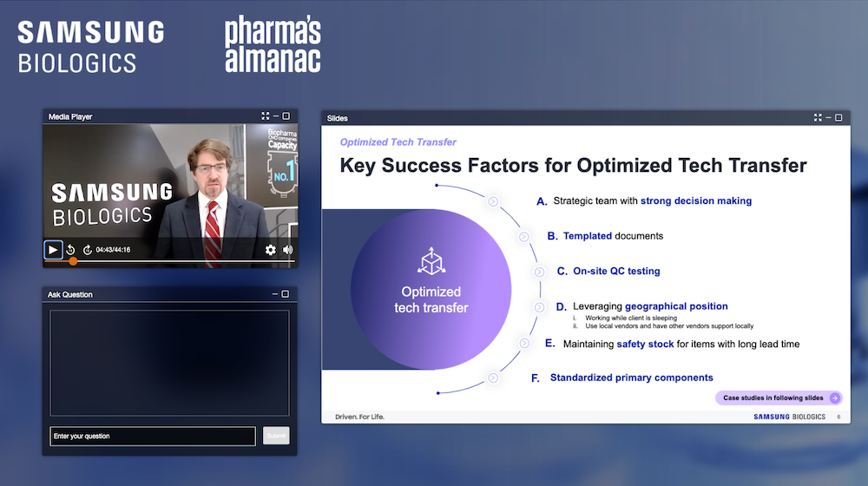Click slide title 'Key Success Factors'
Image resolution: width=868 pixels, height=486 pixels.
tap(573, 166)
